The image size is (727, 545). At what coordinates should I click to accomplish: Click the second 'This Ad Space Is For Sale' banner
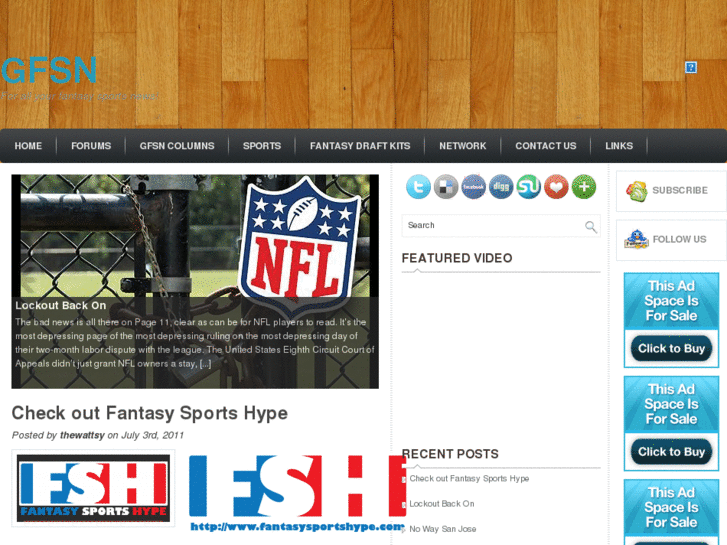(x=671, y=423)
